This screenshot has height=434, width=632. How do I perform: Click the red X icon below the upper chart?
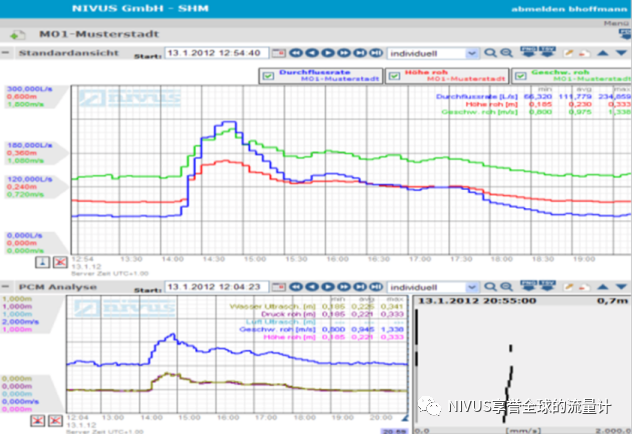59,261
